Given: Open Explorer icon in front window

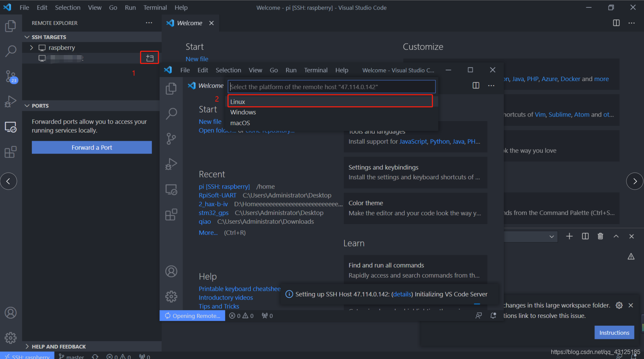Looking at the screenshot, I should pyautogui.click(x=171, y=88).
